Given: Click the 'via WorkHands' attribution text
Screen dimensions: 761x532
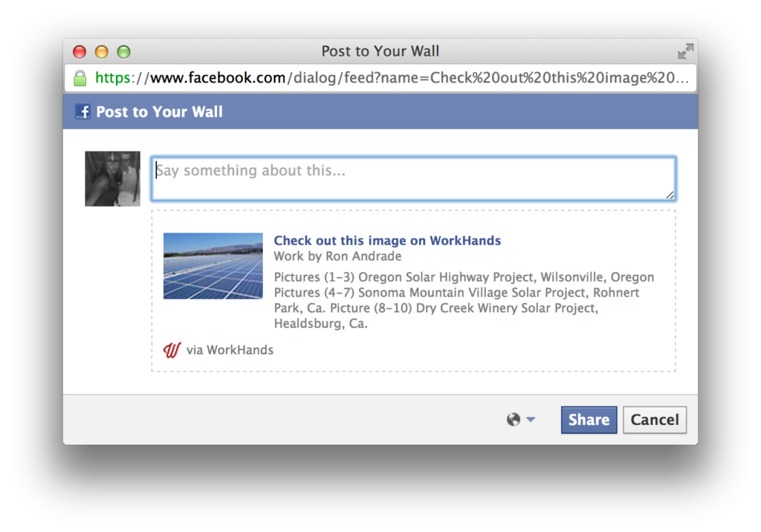Looking at the screenshot, I should click(230, 350).
